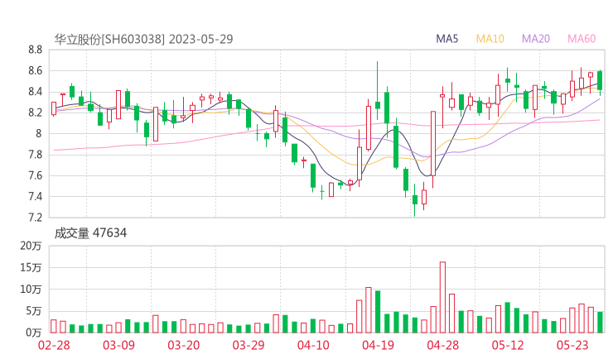Click the 04-19 date axis label

(378, 345)
